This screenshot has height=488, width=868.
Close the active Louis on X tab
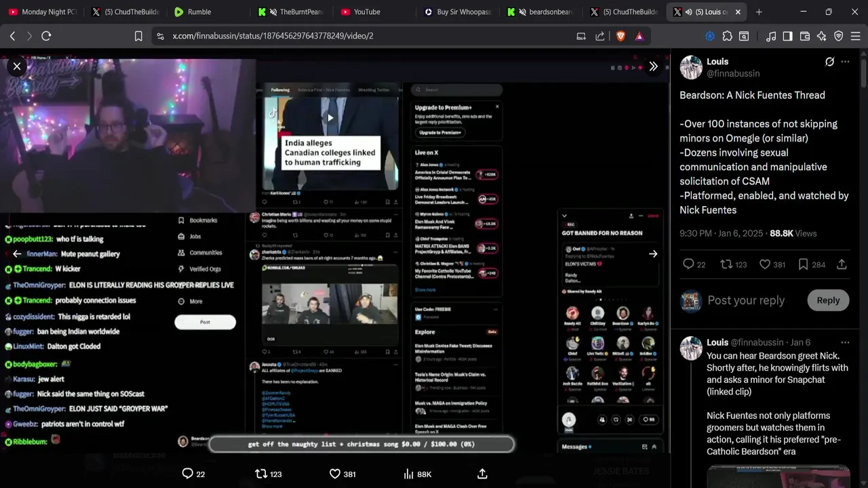(738, 12)
